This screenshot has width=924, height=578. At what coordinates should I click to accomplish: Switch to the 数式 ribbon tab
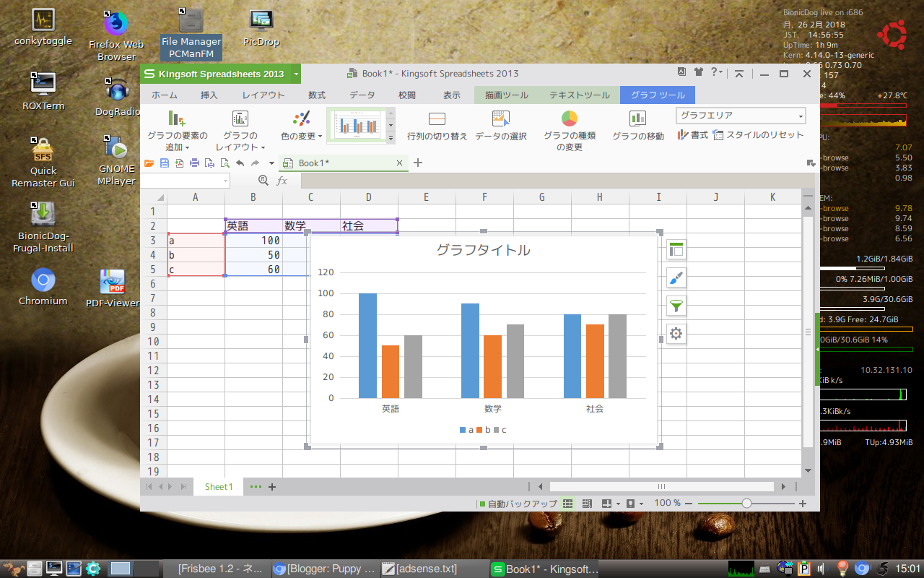(317, 95)
